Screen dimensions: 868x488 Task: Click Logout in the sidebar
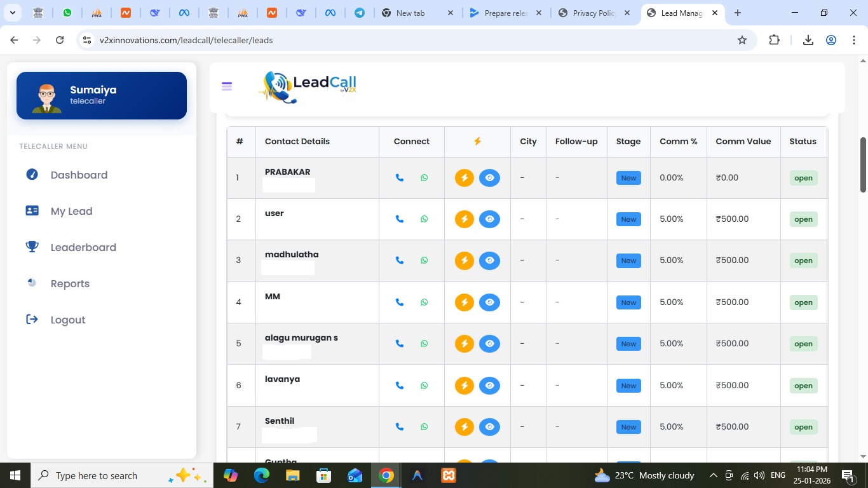coord(67,320)
